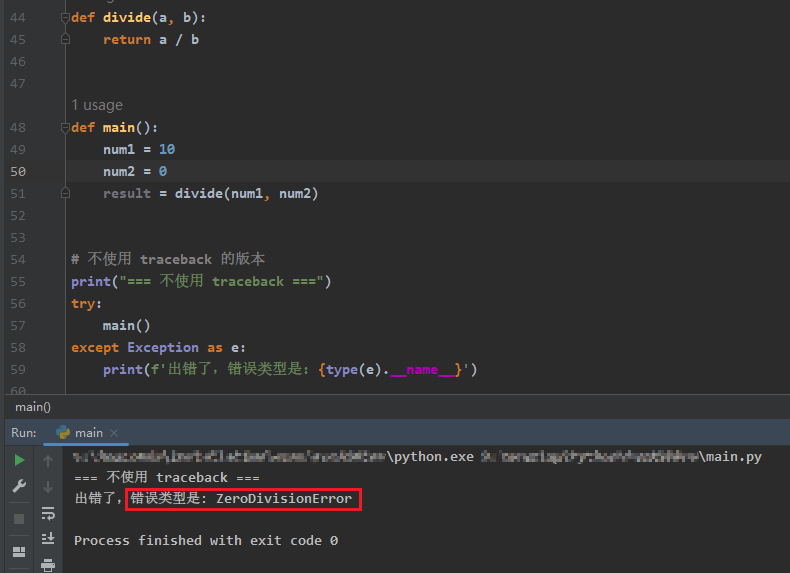Click the comment '# 不使用 traceback 的版本'
790x573 pixels.
pyautogui.click(x=168, y=259)
